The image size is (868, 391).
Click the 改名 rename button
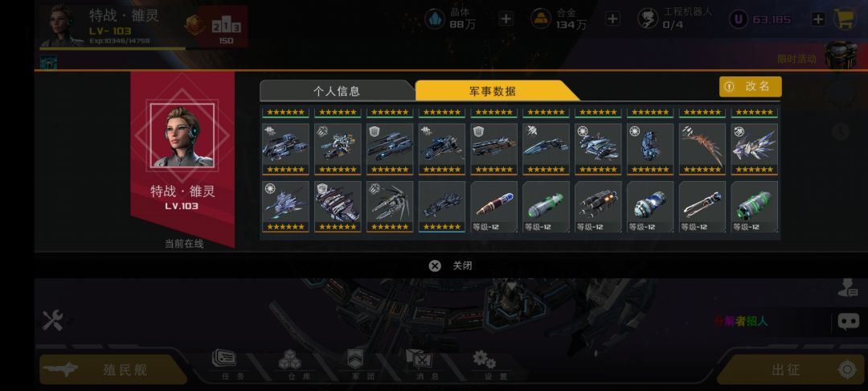point(750,86)
